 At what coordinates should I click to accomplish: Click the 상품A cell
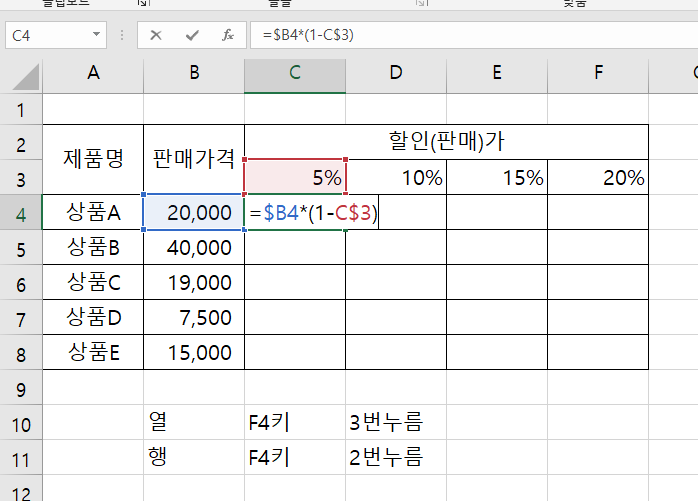(x=93, y=212)
